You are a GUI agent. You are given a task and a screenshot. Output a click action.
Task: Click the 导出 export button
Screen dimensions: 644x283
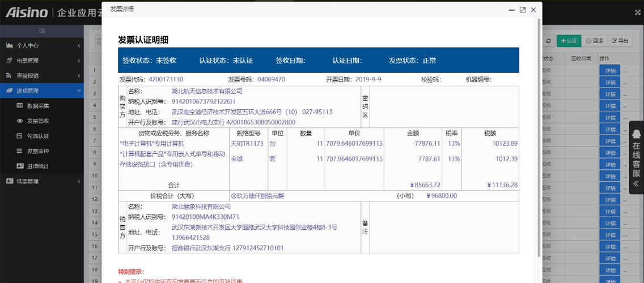(x=620, y=41)
